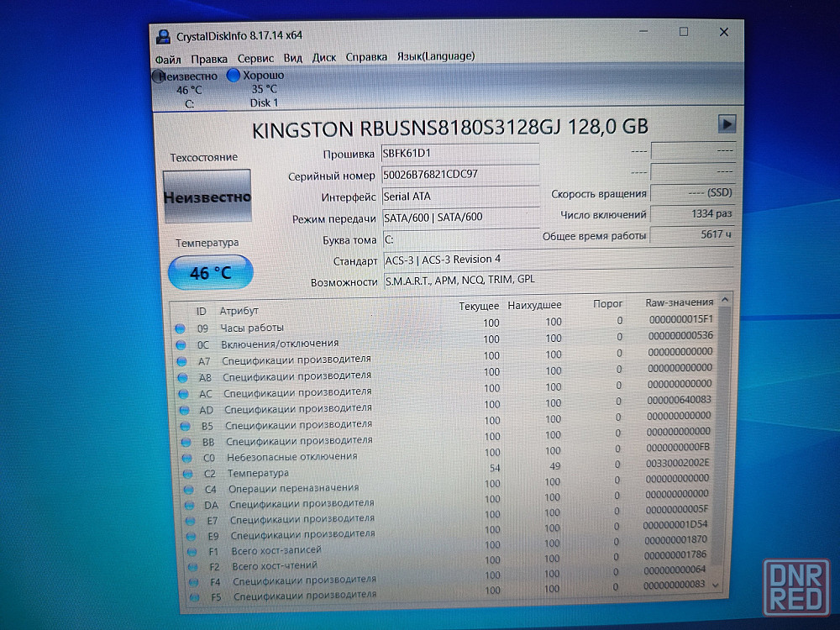Open the Правка menu
840x630 pixels.
pos(209,59)
